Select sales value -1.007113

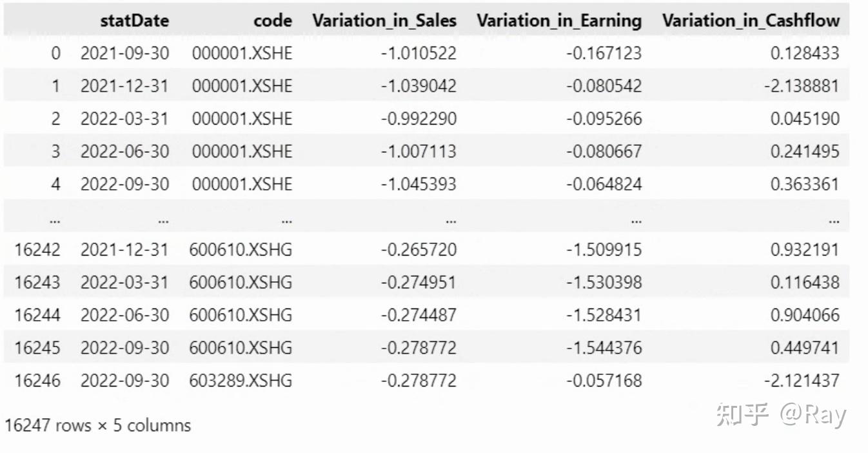[x=419, y=152]
